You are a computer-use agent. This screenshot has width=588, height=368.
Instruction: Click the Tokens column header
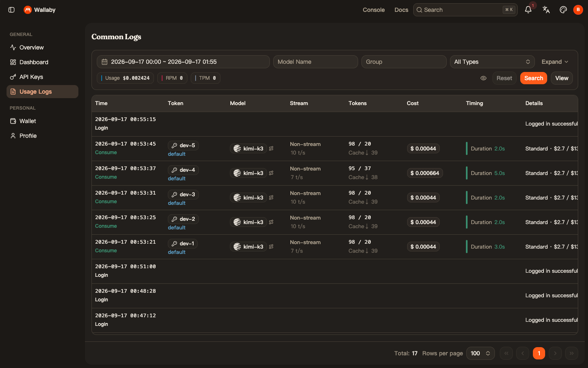[x=357, y=103]
